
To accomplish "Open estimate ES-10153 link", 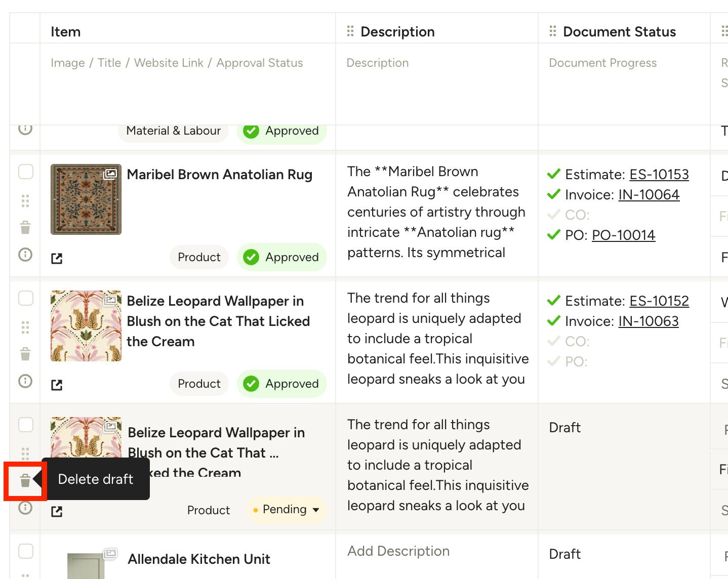I will click(x=659, y=175).
